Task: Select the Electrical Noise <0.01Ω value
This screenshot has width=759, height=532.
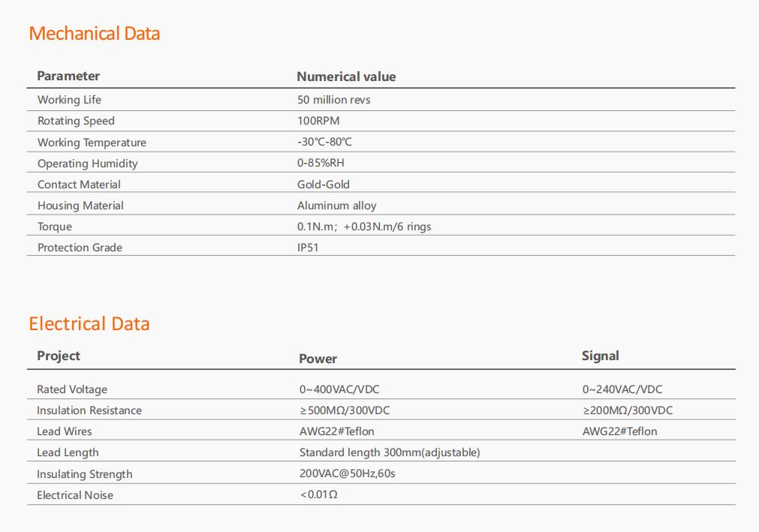Action: (x=318, y=494)
